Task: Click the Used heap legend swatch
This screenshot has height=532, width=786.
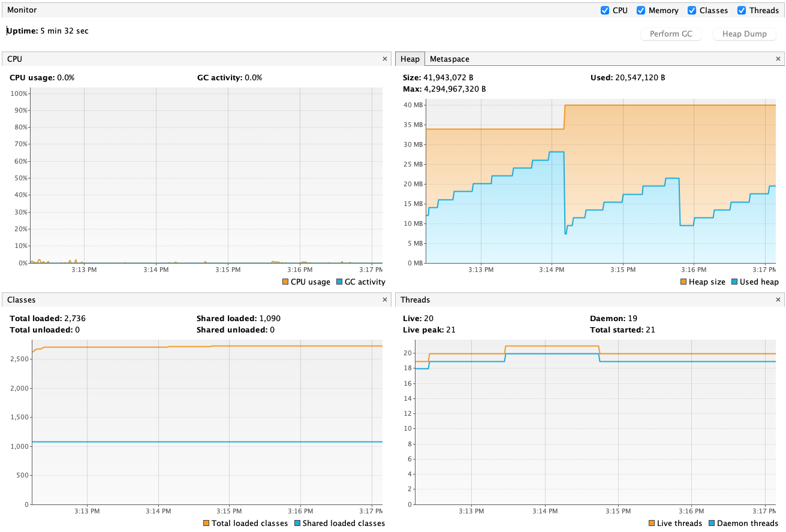Action: (x=734, y=282)
